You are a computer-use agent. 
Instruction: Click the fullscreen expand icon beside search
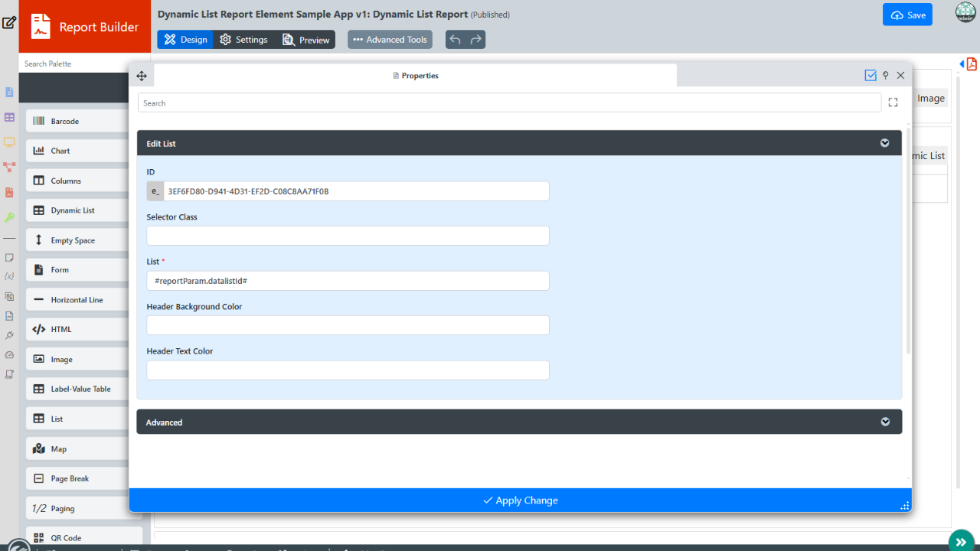click(893, 103)
